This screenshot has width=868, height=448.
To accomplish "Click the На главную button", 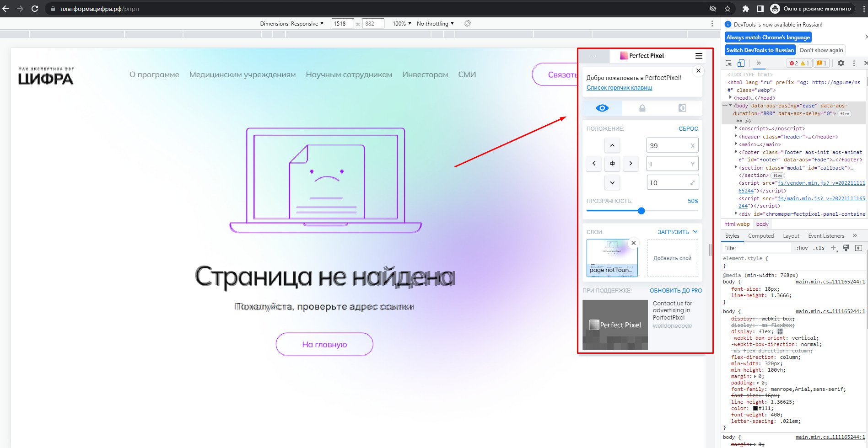I will [324, 344].
